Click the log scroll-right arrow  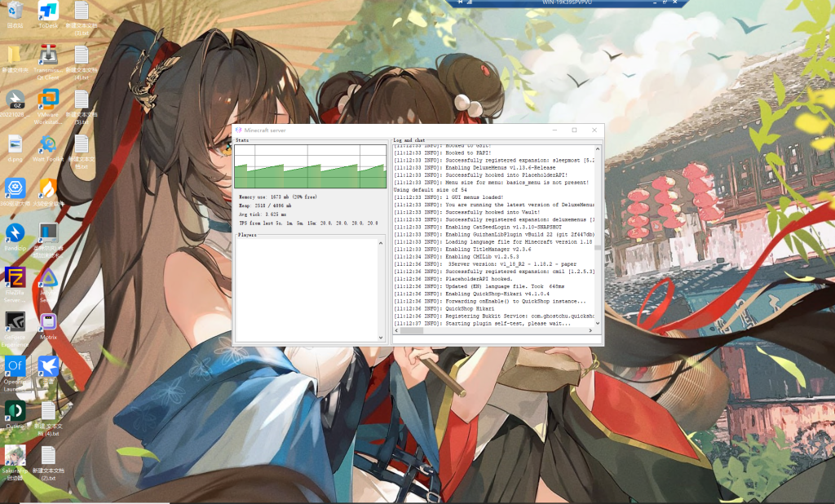coord(591,331)
